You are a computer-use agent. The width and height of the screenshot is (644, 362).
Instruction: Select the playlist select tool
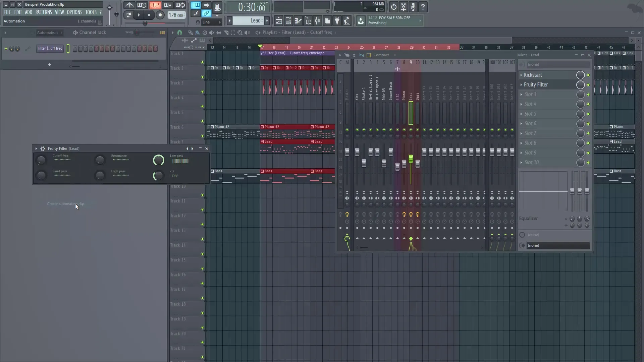coord(233,33)
